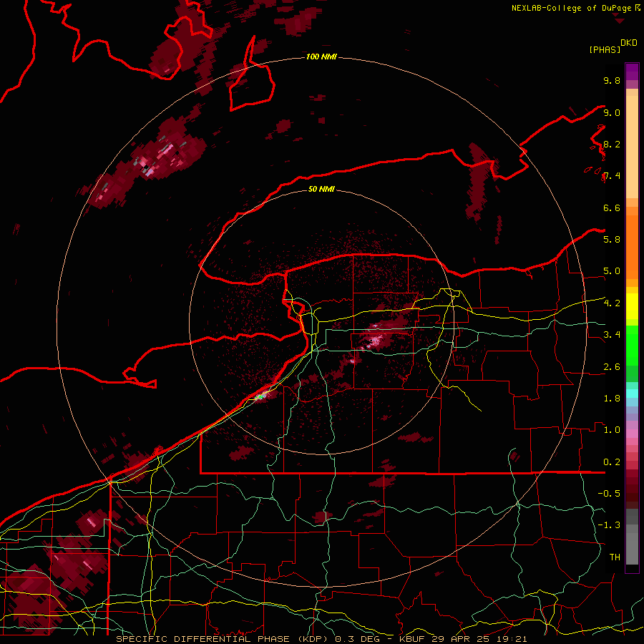Viewport: 644px width, 644px height.
Task: Click the 4.2 scale value
Action: [612, 303]
